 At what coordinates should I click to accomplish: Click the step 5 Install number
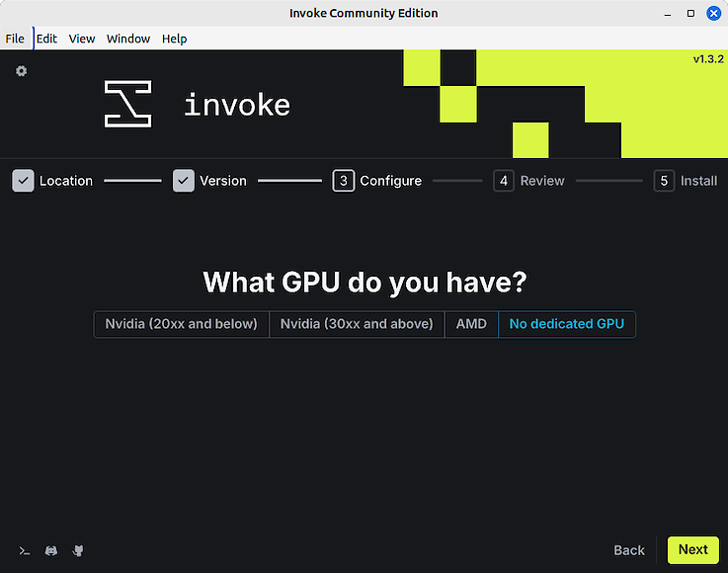click(x=664, y=181)
